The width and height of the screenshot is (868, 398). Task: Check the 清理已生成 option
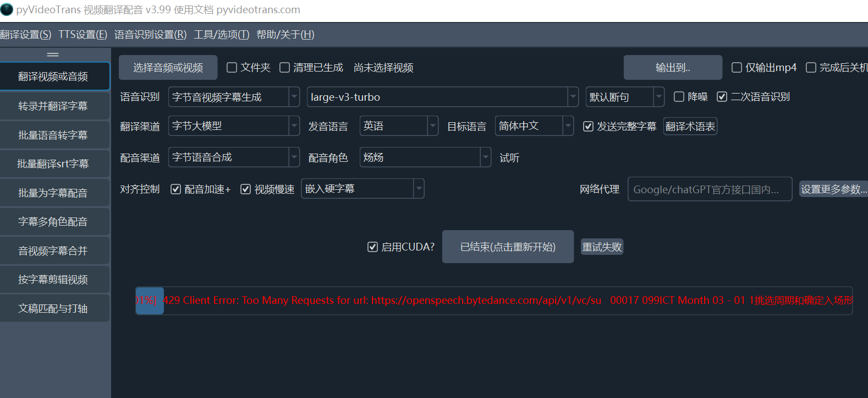coord(284,68)
